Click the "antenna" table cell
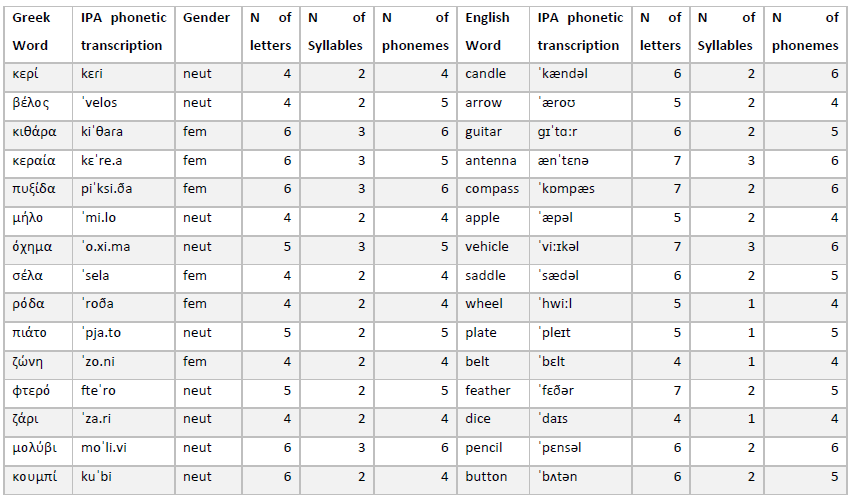 pos(491,160)
